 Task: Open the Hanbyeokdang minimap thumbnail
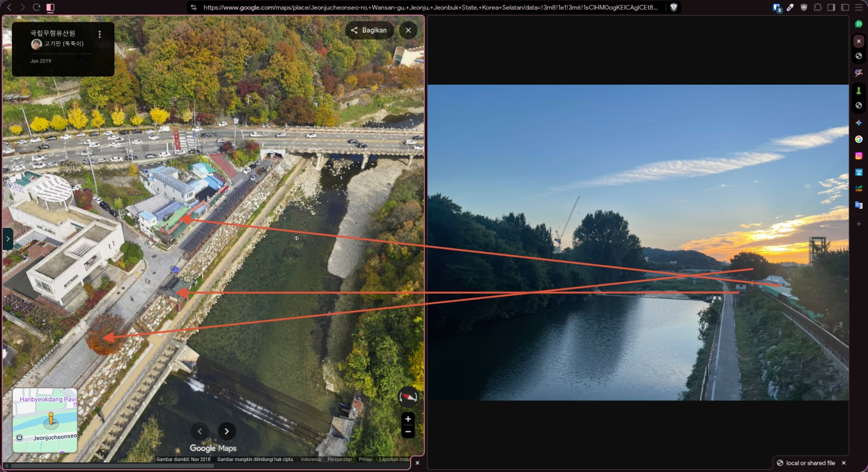click(45, 420)
